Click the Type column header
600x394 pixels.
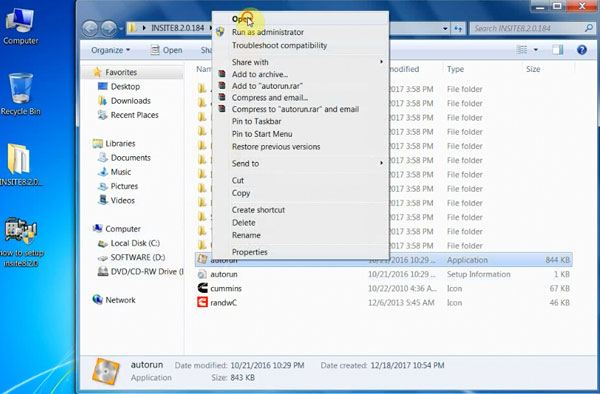click(455, 69)
